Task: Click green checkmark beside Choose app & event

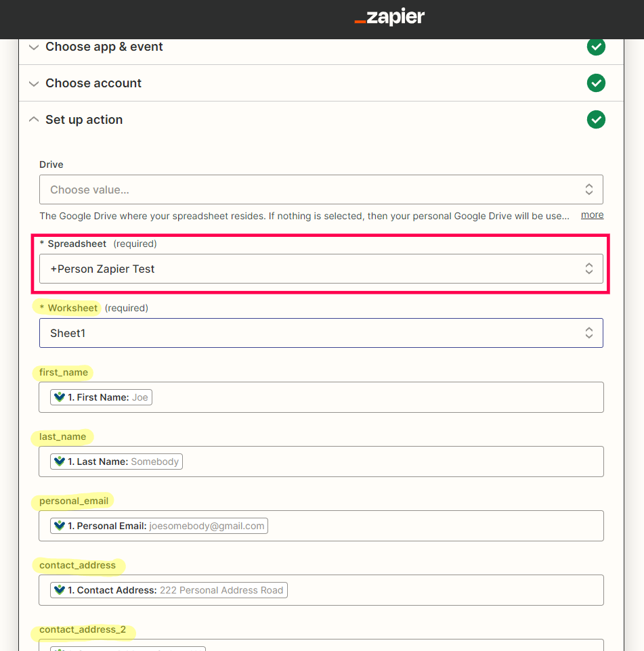Action: pos(595,47)
